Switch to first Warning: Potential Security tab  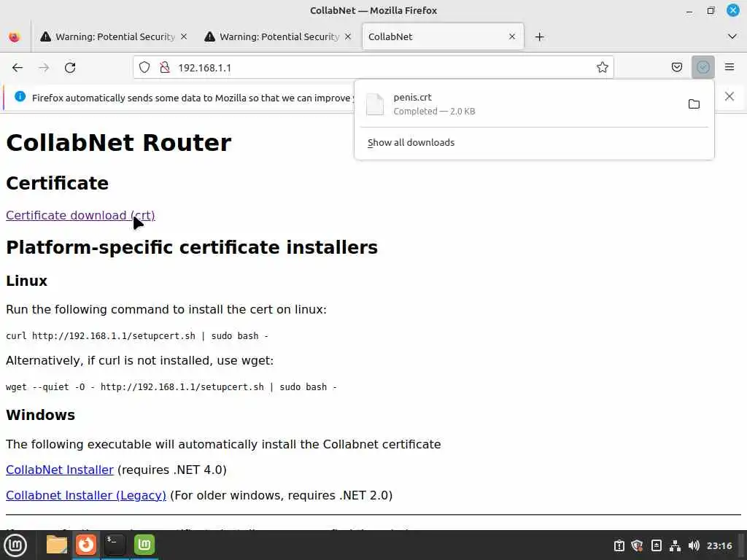pyautogui.click(x=115, y=36)
